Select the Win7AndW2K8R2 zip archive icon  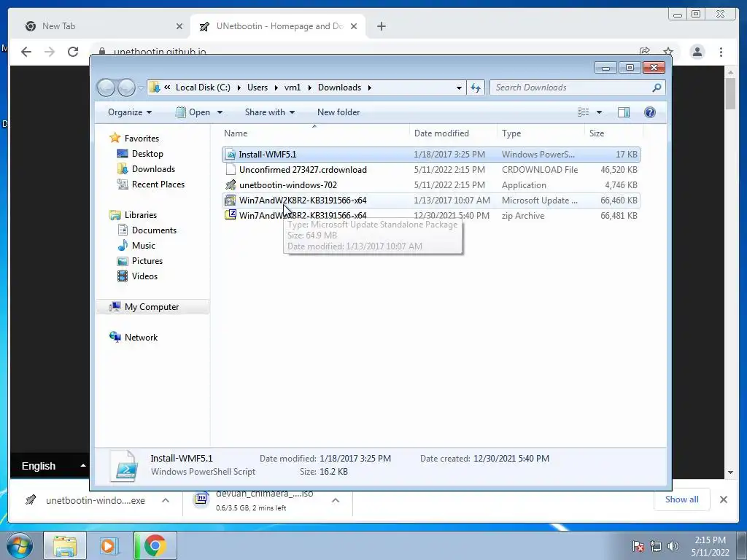pyautogui.click(x=231, y=215)
